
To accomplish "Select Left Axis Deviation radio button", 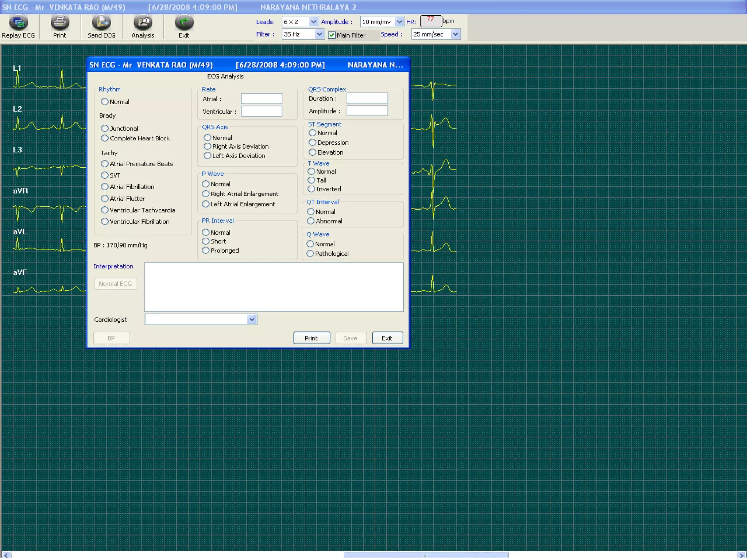I will click(x=208, y=156).
